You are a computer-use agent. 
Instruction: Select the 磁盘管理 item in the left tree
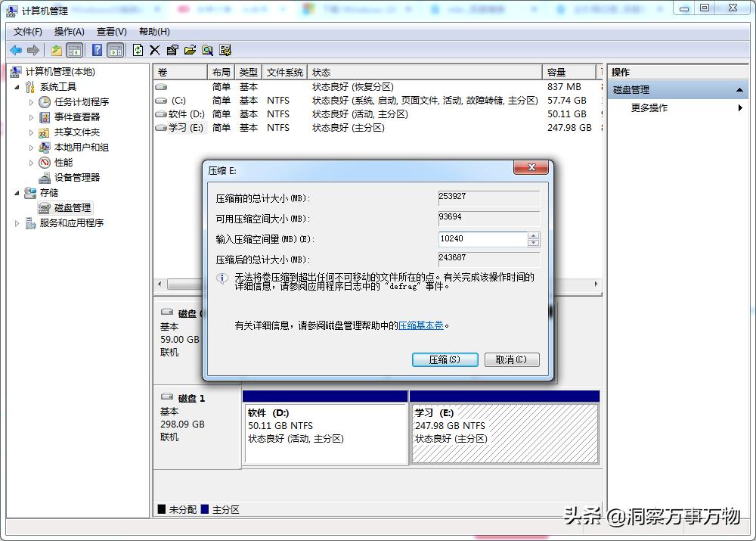(x=71, y=207)
